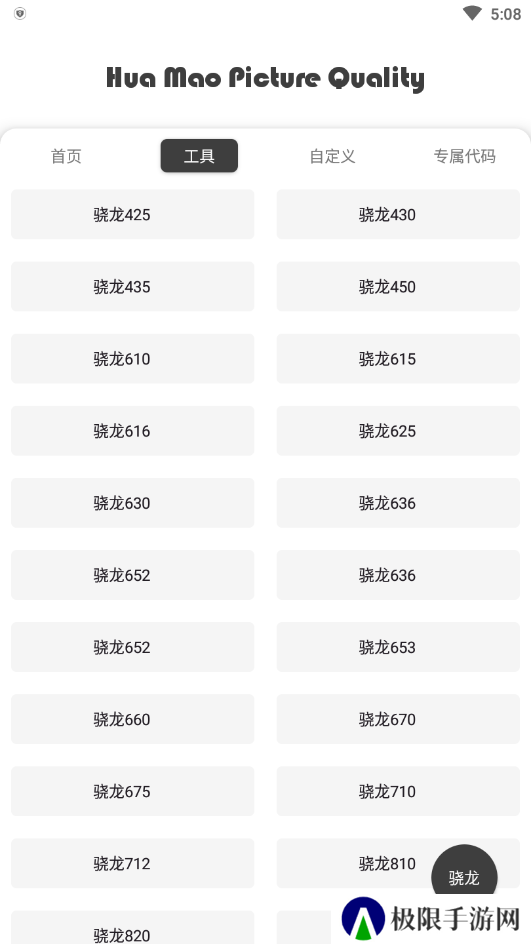This screenshot has height=944, width=531.
Task: Tap the shield icon in status bar
Action: (x=20, y=13)
